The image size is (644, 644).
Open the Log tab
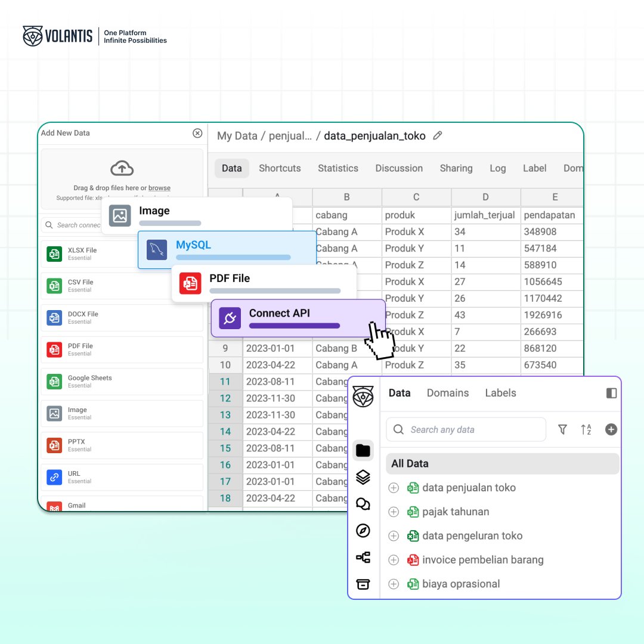497,168
